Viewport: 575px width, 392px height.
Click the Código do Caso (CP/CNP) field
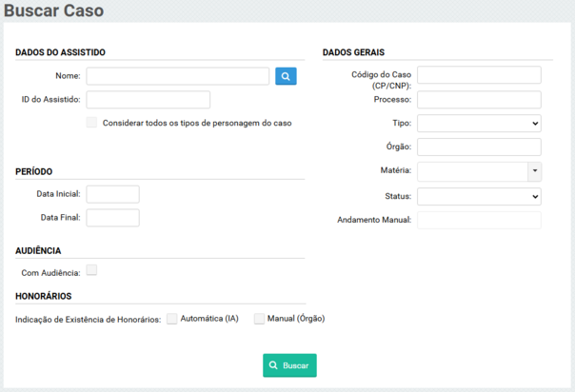[x=479, y=75]
